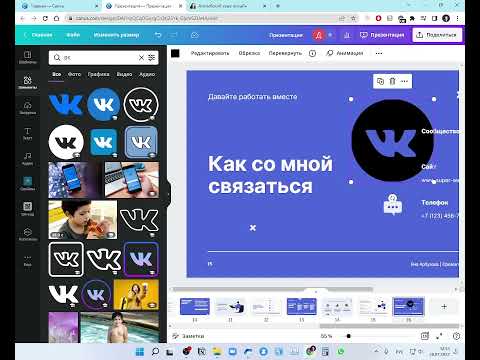This screenshot has width=480, height=360.
Task: Switch to the Аудио results tab
Action: [x=147, y=74]
